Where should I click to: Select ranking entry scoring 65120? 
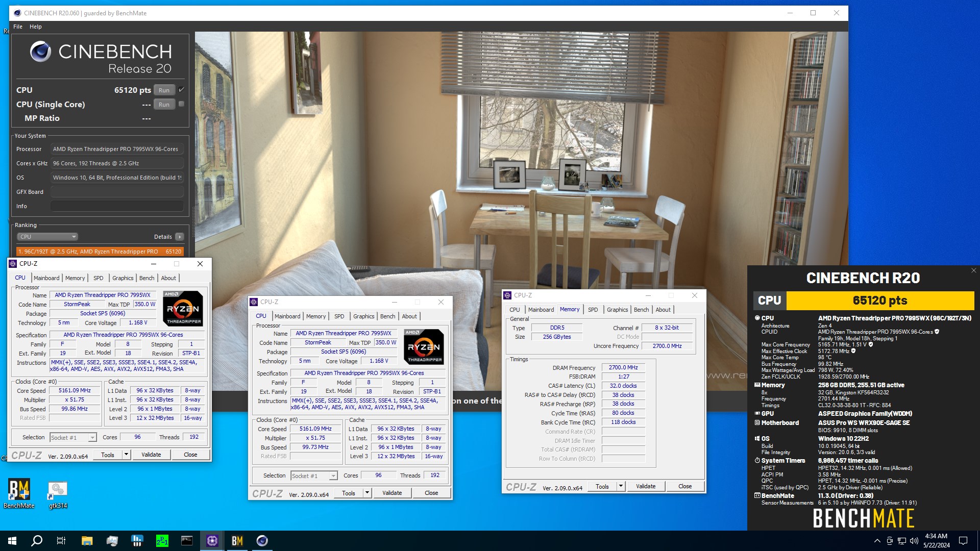pyautogui.click(x=100, y=252)
